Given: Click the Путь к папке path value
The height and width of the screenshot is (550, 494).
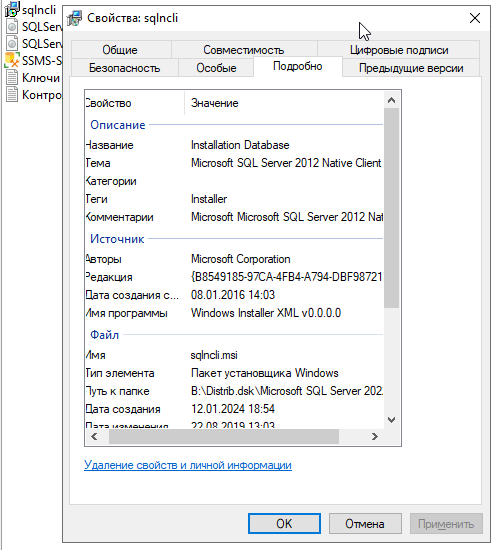Looking at the screenshot, I should 287,391.
